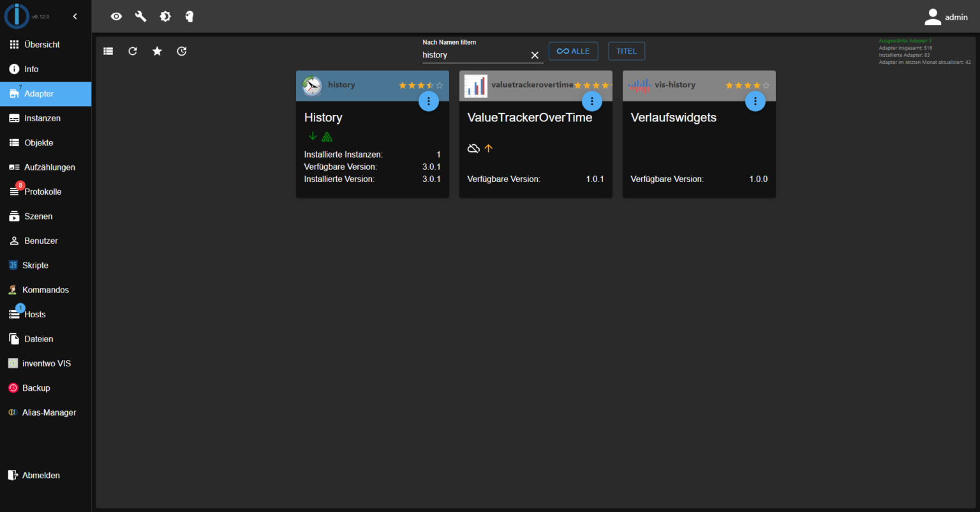Viewport: 980px width, 512px height.
Task: Toggle the TITEL filter button
Action: [x=626, y=50]
